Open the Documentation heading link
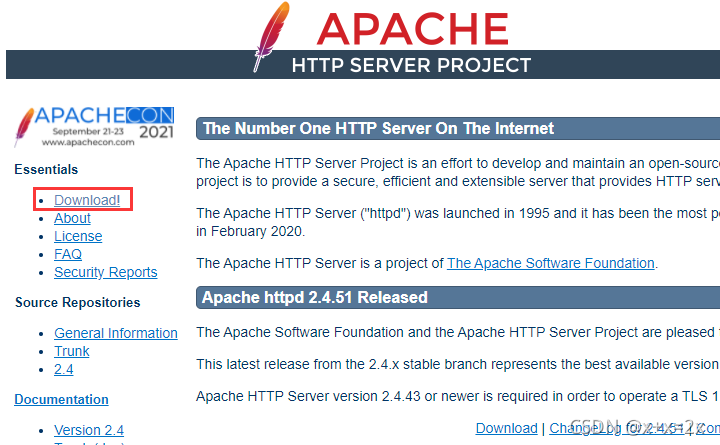This screenshot has height=445, width=720. [62, 400]
